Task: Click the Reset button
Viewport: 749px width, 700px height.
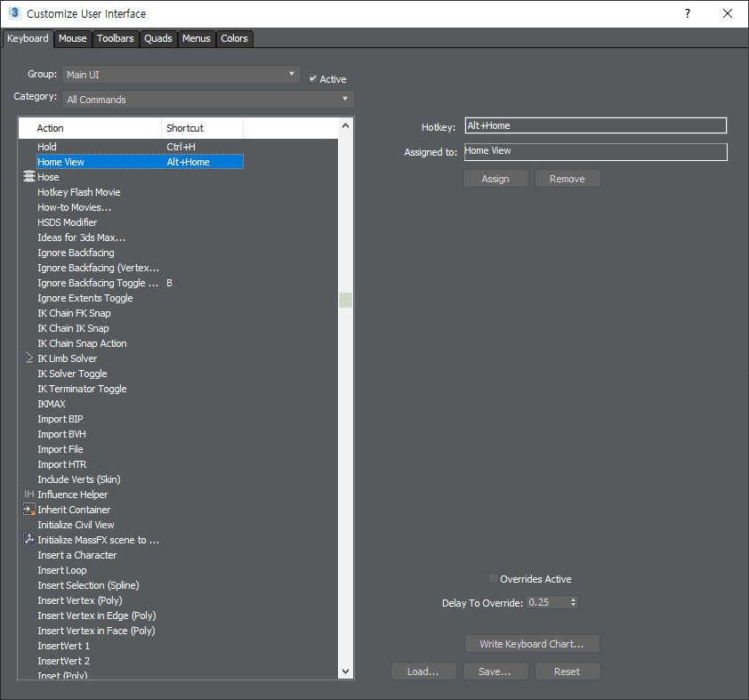Action: tap(567, 672)
